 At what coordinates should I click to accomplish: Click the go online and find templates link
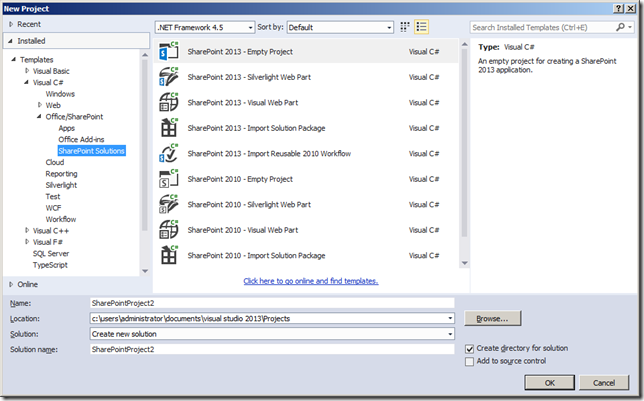[311, 281]
